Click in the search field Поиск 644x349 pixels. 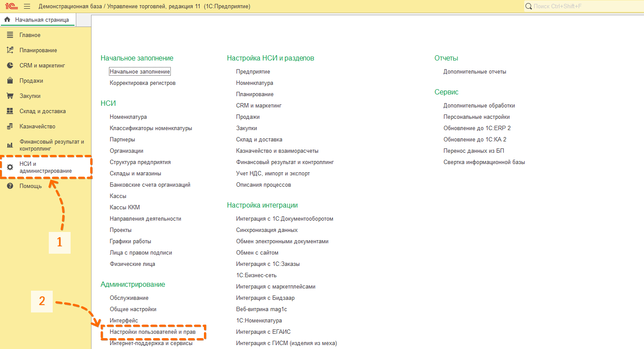point(584,7)
